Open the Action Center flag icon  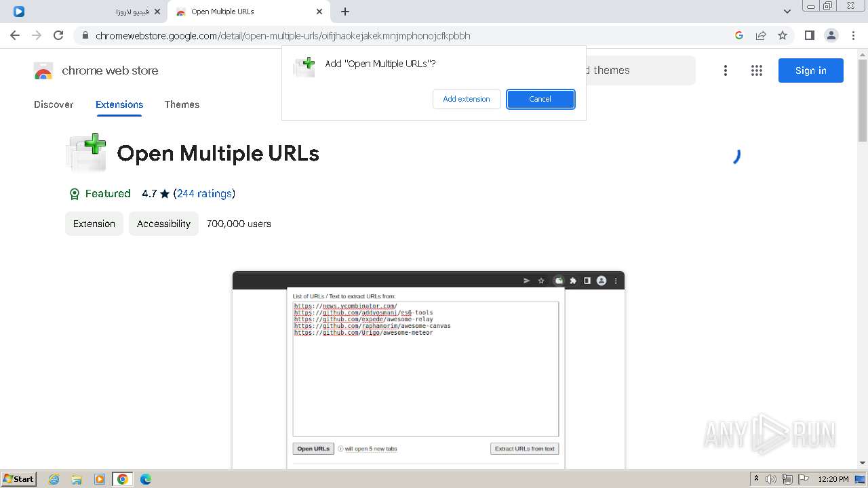point(803,479)
